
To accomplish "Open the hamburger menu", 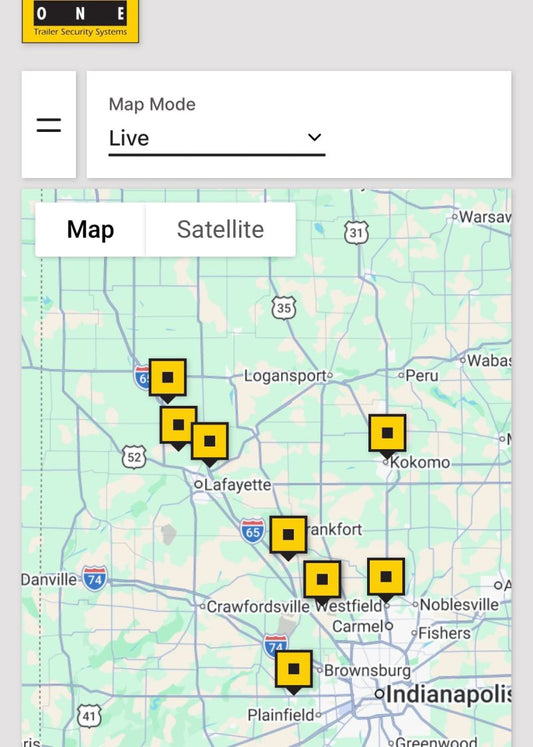I will (49, 125).
